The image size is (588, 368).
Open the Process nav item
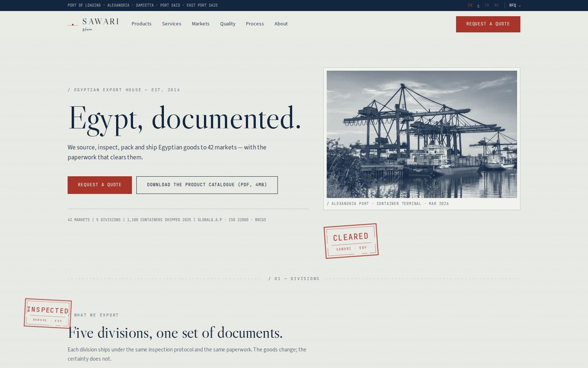[x=255, y=24]
